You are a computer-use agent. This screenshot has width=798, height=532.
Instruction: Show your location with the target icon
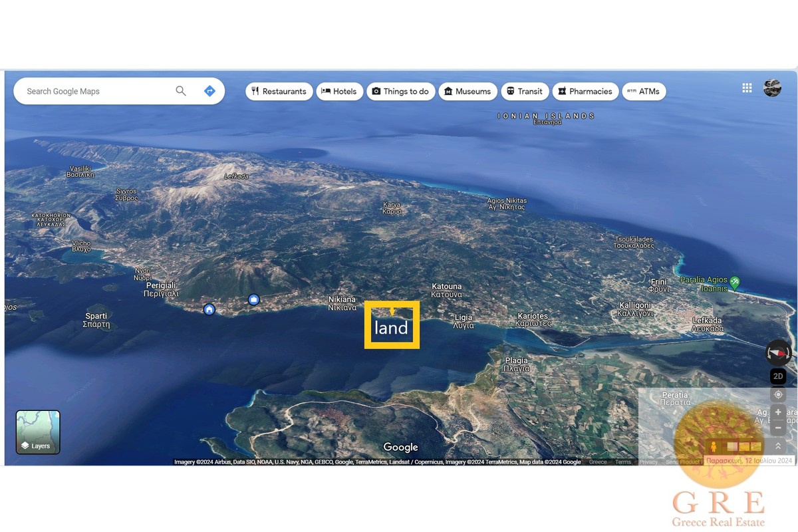point(778,394)
